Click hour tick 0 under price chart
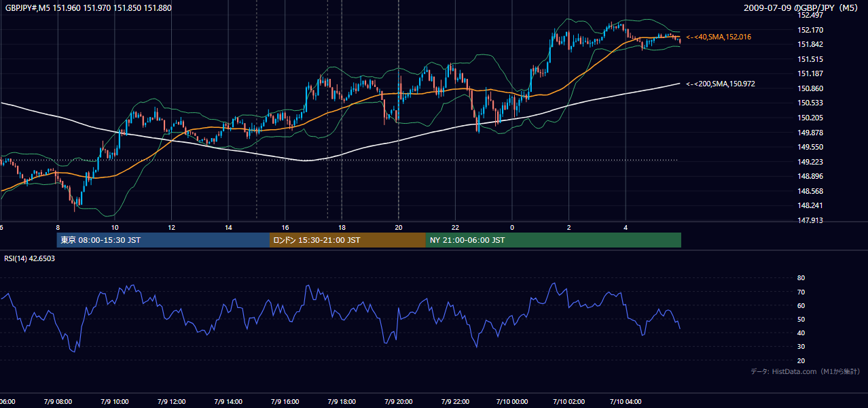The width and height of the screenshot is (868, 408). tap(512, 228)
